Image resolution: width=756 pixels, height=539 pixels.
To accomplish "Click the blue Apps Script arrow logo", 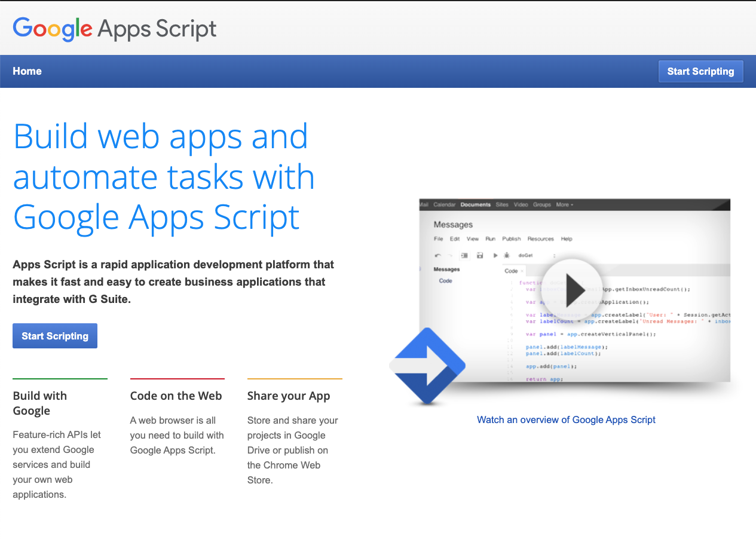I will (427, 366).
